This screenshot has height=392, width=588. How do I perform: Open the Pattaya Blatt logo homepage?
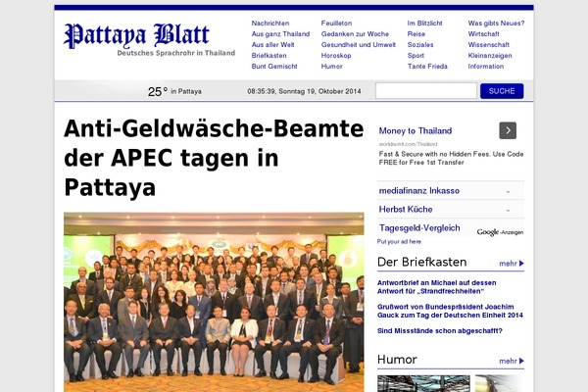pos(136,35)
